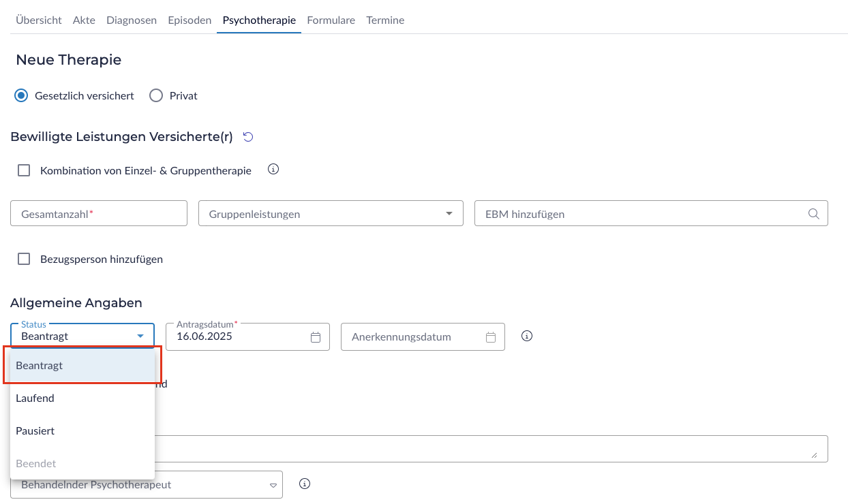Click the search icon in EBM hinzufügen
This screenshot has height=504, width=848.
[x=813, y=214]
